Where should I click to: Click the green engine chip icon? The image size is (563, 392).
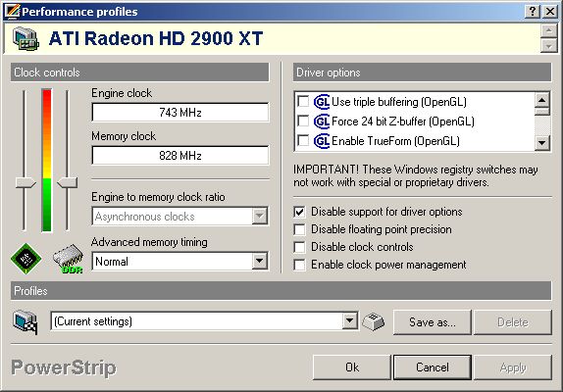(x=26, y=258)
